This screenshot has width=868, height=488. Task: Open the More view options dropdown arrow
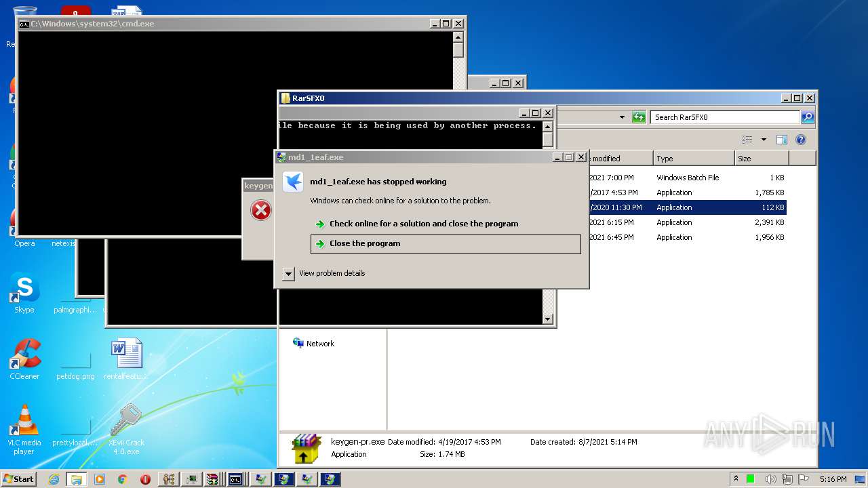764,140
